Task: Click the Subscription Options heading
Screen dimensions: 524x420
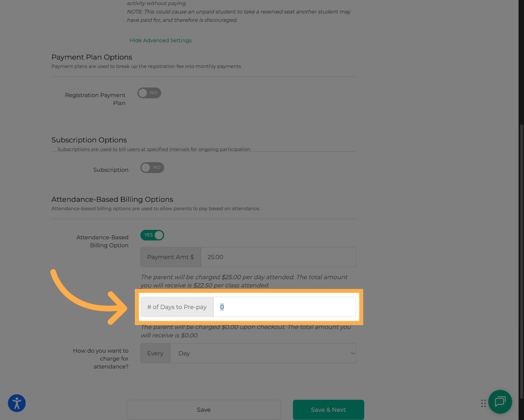Action: pos(89,140)
